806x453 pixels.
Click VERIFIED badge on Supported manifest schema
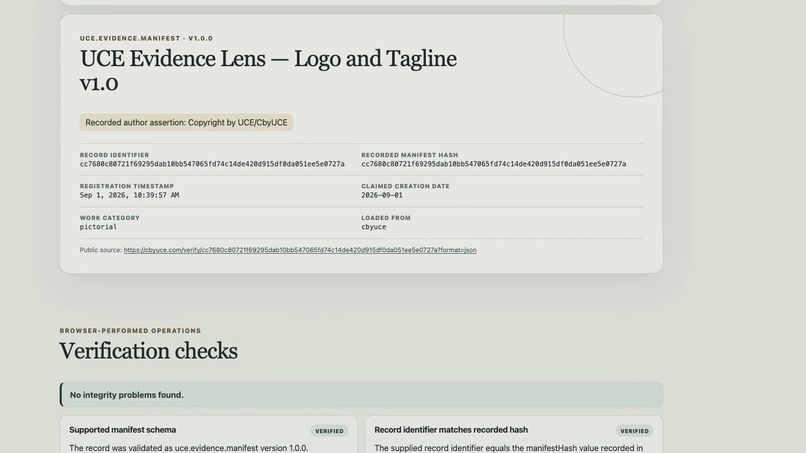coord(329,431)
